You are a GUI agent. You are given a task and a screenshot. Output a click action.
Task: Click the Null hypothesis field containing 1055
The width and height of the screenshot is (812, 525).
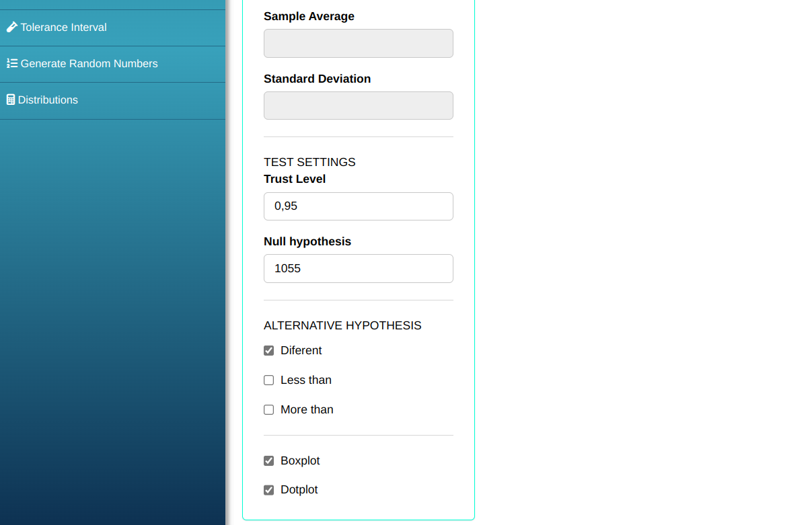(x=358, y=269)
